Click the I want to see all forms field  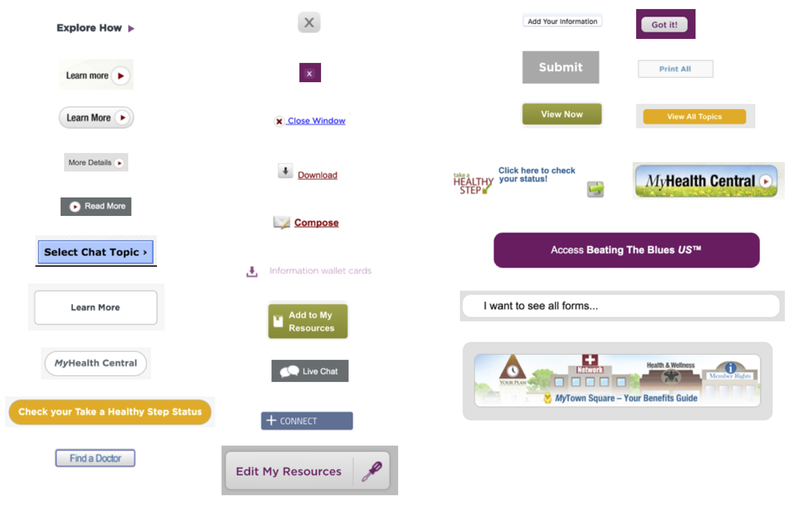pos(620,306)
